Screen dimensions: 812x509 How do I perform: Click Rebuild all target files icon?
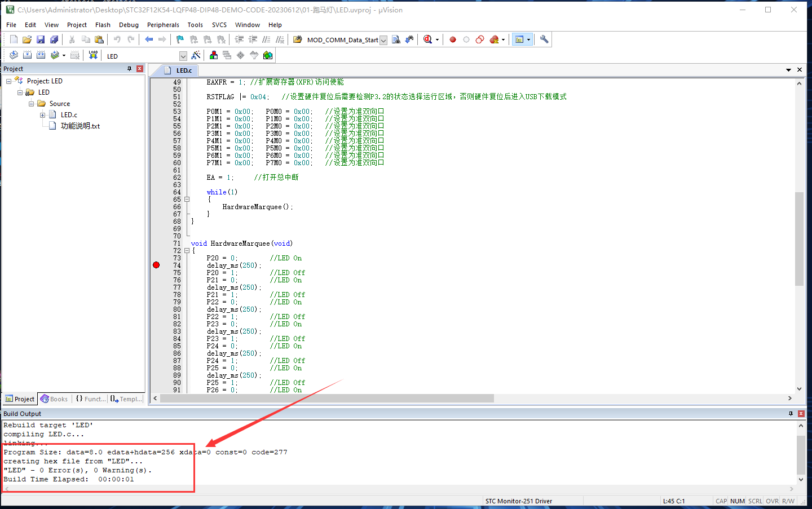[x=41, y=55]
